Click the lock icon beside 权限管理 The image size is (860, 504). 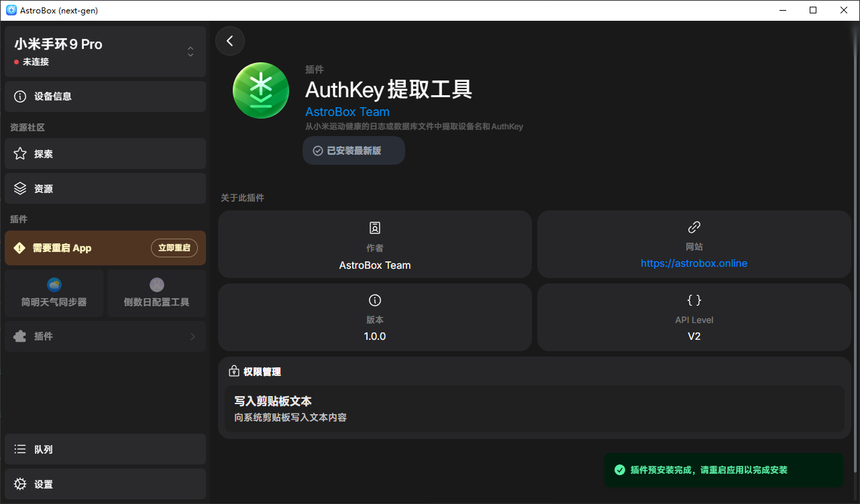click(x=234, y=371)
